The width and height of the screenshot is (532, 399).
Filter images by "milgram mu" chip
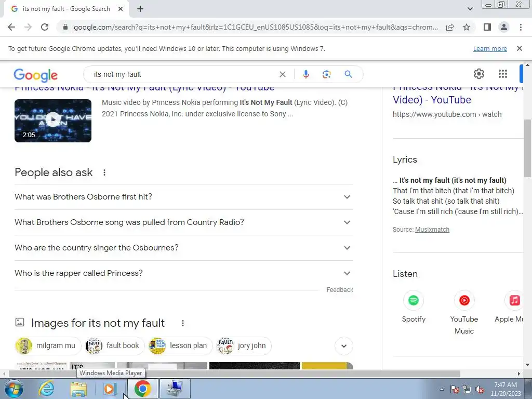[48, 345]
